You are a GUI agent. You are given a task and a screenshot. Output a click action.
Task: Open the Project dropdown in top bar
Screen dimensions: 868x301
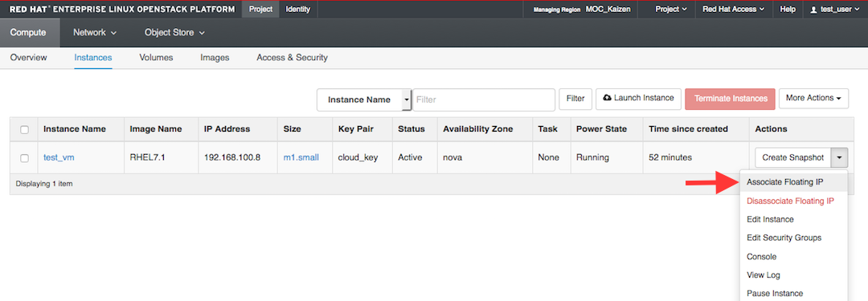[671, 10]
